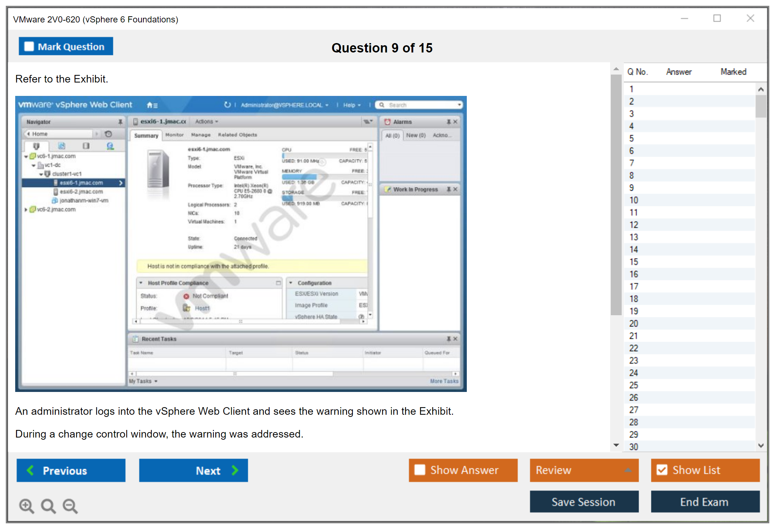Click the Next button's right chevron icon

tap(235, 470)
